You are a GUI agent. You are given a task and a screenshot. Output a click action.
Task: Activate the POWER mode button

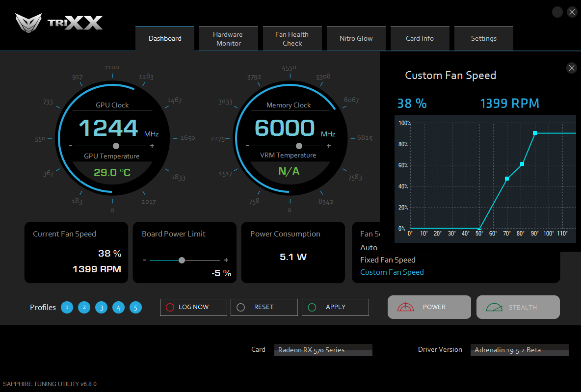click(429, 307)
